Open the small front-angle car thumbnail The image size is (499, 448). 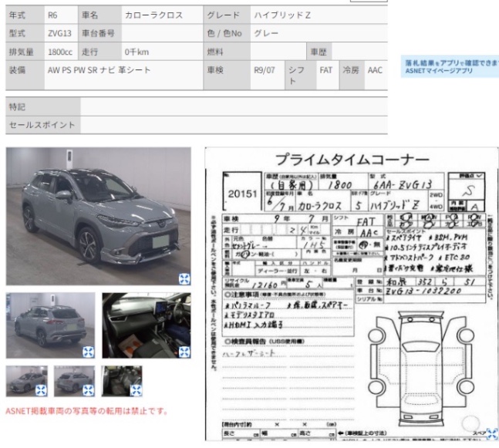point(27,381)
